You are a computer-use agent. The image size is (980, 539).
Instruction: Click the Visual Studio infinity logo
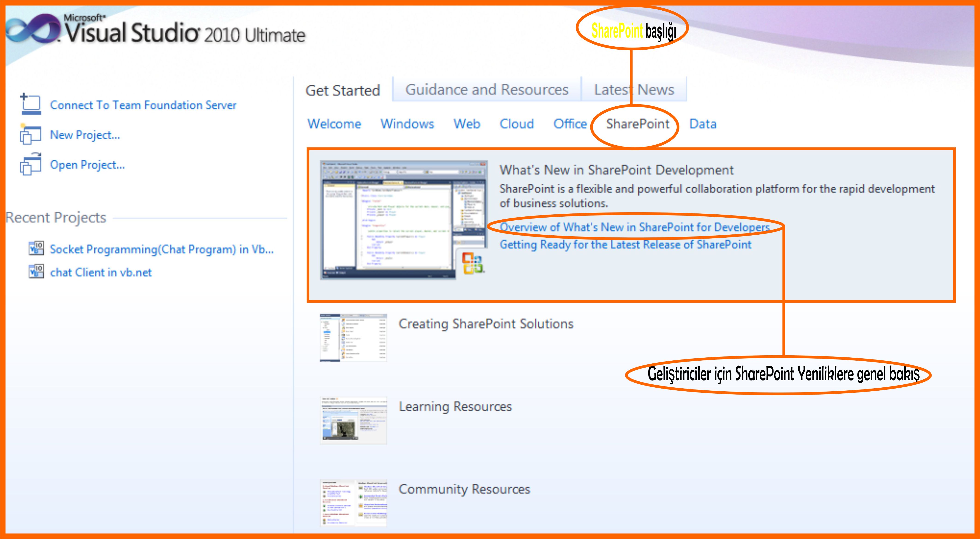pyautogui.click(x=33, y=28)
